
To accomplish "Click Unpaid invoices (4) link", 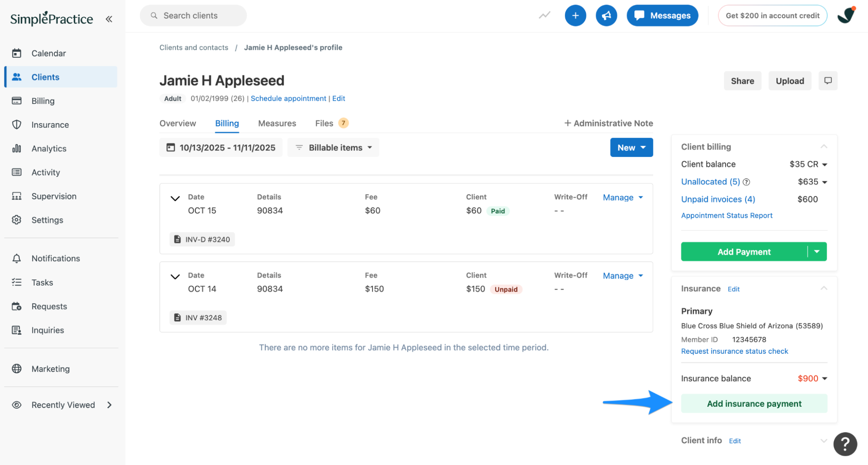I will coord(718,199).
